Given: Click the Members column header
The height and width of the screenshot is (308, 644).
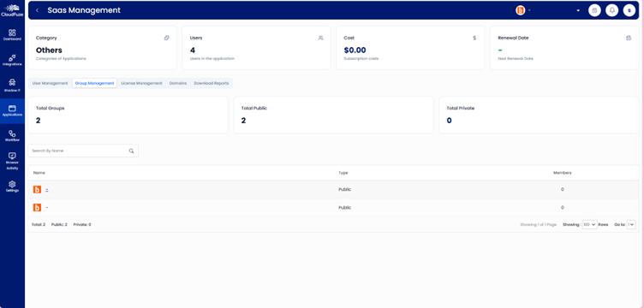Looking at the screenshot, I should click(563, 173).
